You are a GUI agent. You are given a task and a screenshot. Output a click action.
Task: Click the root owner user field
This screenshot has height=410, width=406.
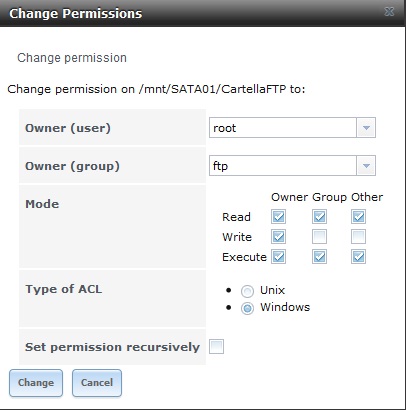coord(283,127)
